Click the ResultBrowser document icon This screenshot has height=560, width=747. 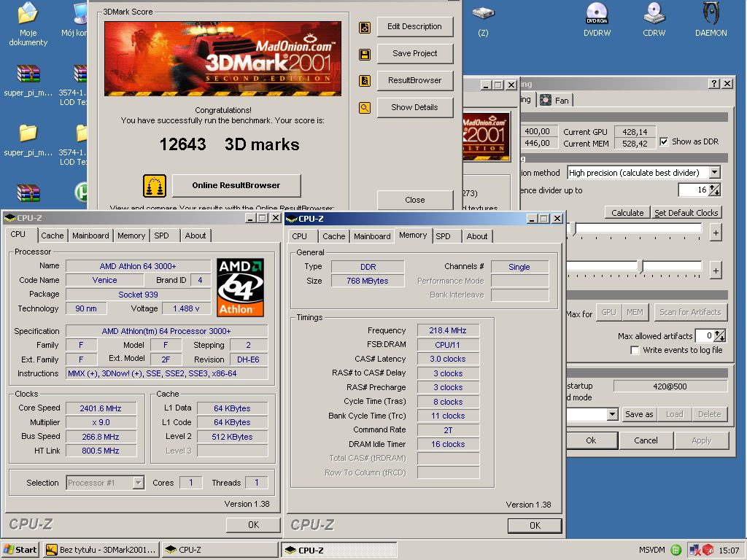tap(365, 81)
